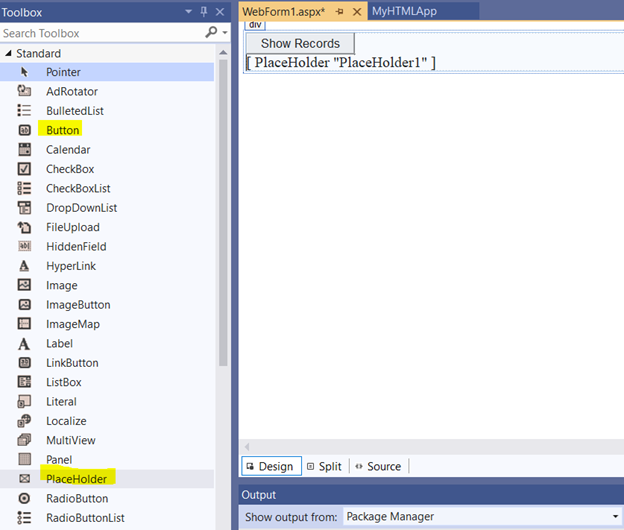The image size is (624, 530).
Task: Click the DropDownList label in Toolbox
Action: [82, 208]
